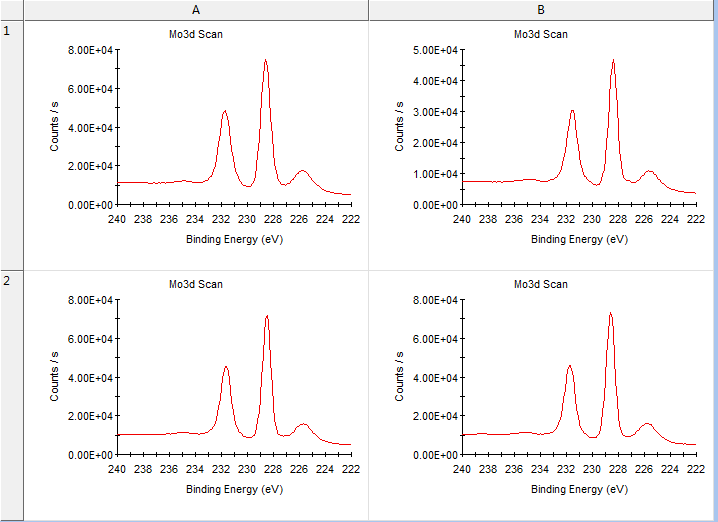Click Binding Energy (eV) label in cell A1

234,239
